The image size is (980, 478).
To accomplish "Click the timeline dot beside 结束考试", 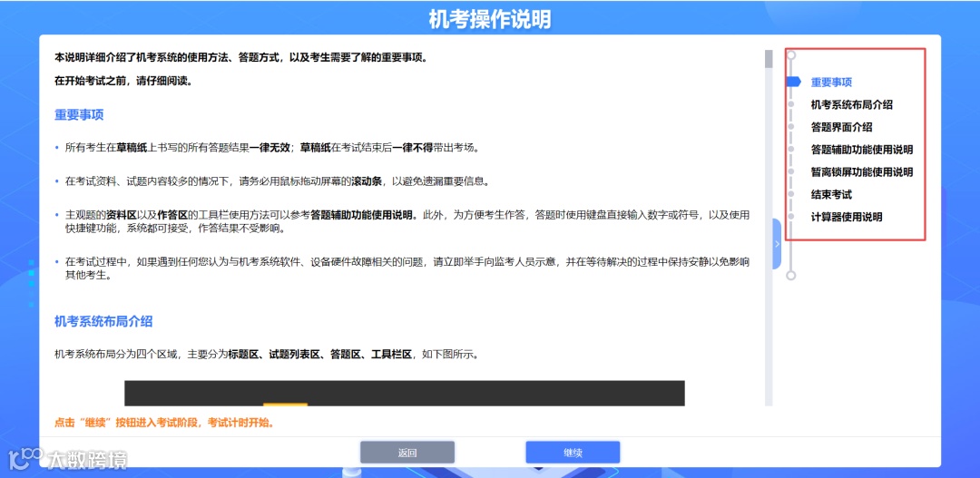I will coord(792,194).
